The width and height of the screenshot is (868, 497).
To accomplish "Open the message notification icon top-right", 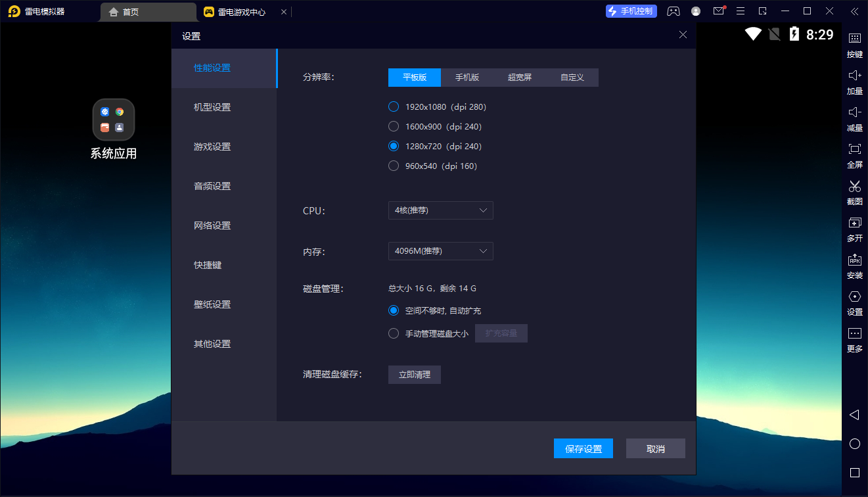I will coord(718,11).
